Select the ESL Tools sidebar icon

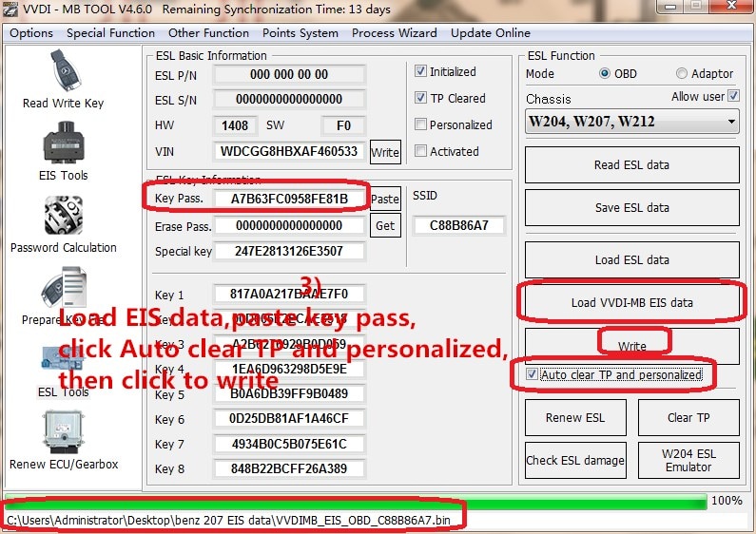[x=63, y=359]
